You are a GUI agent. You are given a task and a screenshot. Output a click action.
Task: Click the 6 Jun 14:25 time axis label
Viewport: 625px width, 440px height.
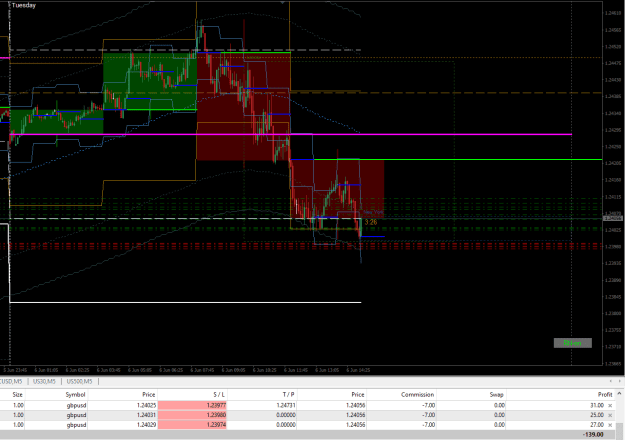point(358,370)
